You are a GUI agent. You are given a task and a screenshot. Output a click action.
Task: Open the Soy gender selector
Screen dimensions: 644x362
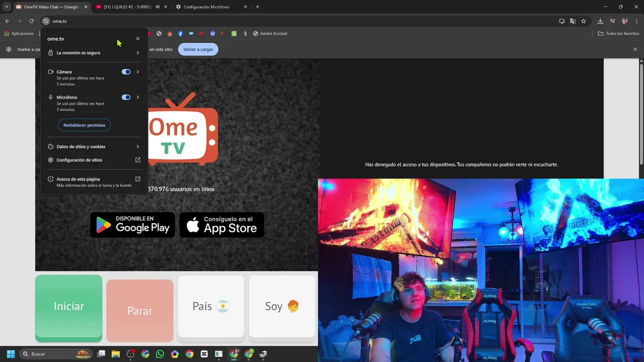[282, 306]
